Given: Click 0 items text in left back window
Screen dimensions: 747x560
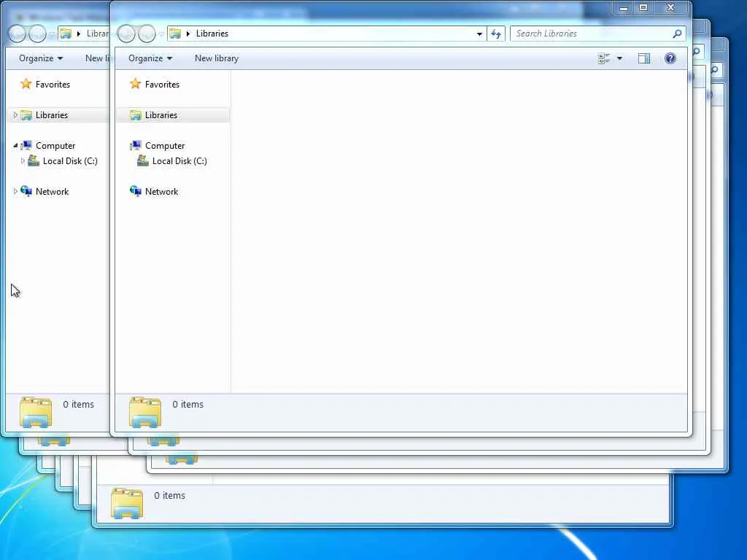Looking at the screenshot, I should click(x=78, y=404).
